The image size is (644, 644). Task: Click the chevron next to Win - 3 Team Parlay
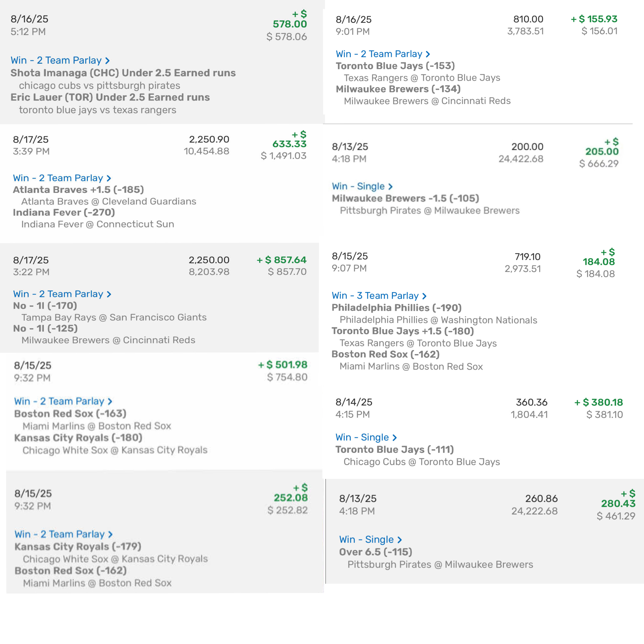(x=424, y=296)
